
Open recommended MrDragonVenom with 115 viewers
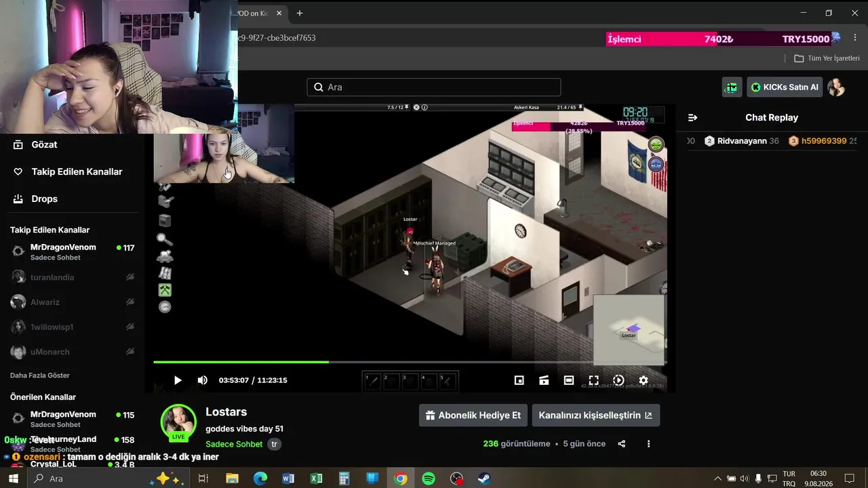72,419
